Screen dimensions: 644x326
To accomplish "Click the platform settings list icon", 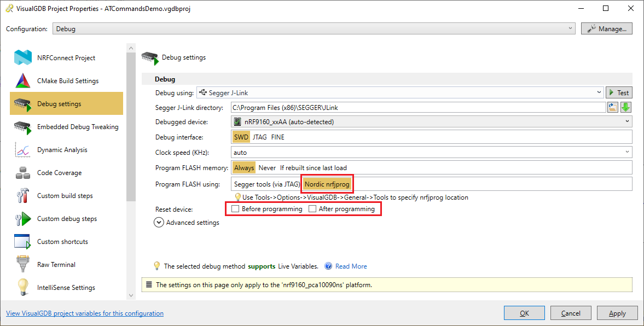I will pyautogui.click(x=149, y=284).
